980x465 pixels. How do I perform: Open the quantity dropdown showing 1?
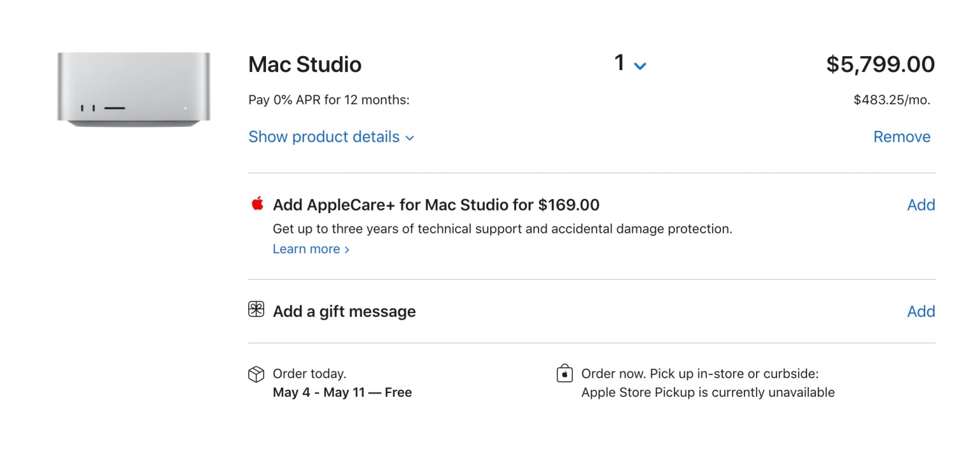[630, 64]
